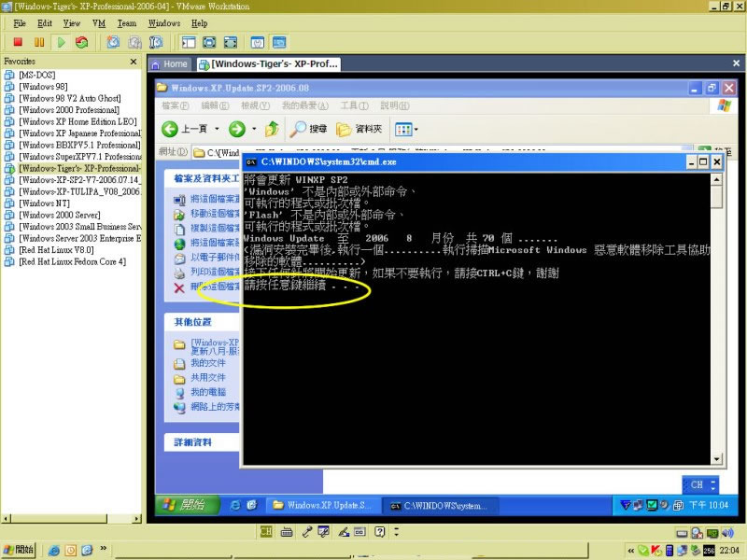This screenshot has height=560, width=747.
Task: Click the guest Start button
Action: [x=188, y=505]
